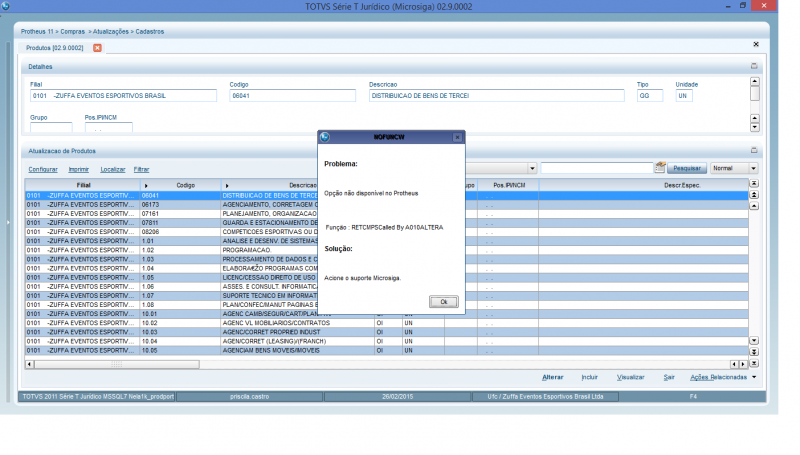Select row with code 07811

pyautogui.click(x=386, y=223)
